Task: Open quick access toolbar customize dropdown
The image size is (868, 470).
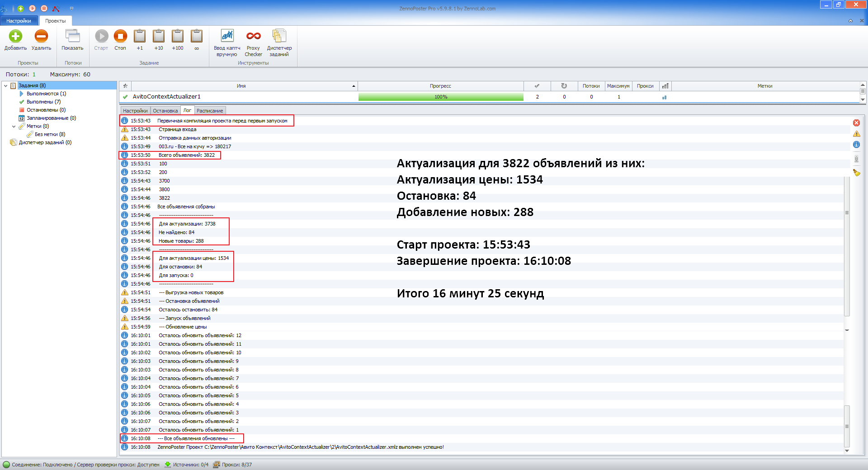Action: point(71,9)
